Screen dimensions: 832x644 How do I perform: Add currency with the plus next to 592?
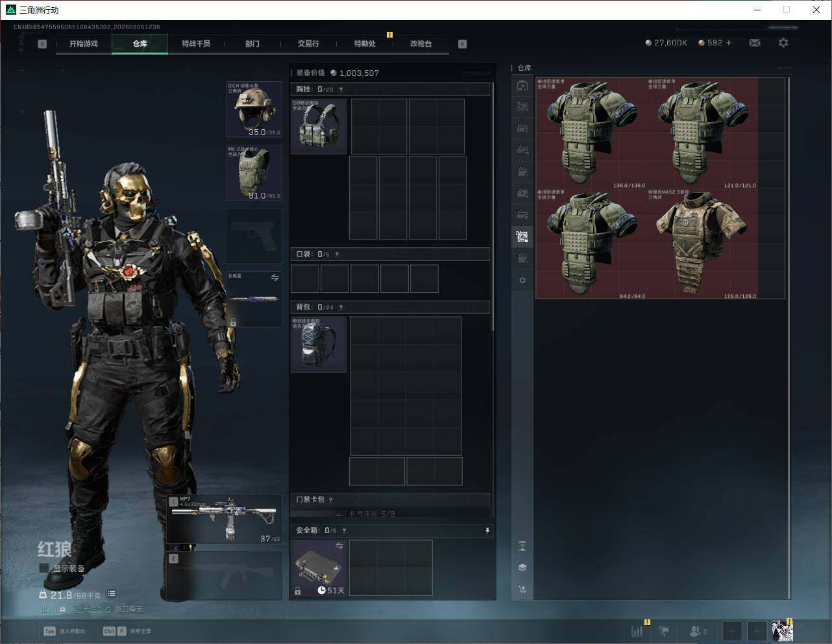(x=729, y=43)
